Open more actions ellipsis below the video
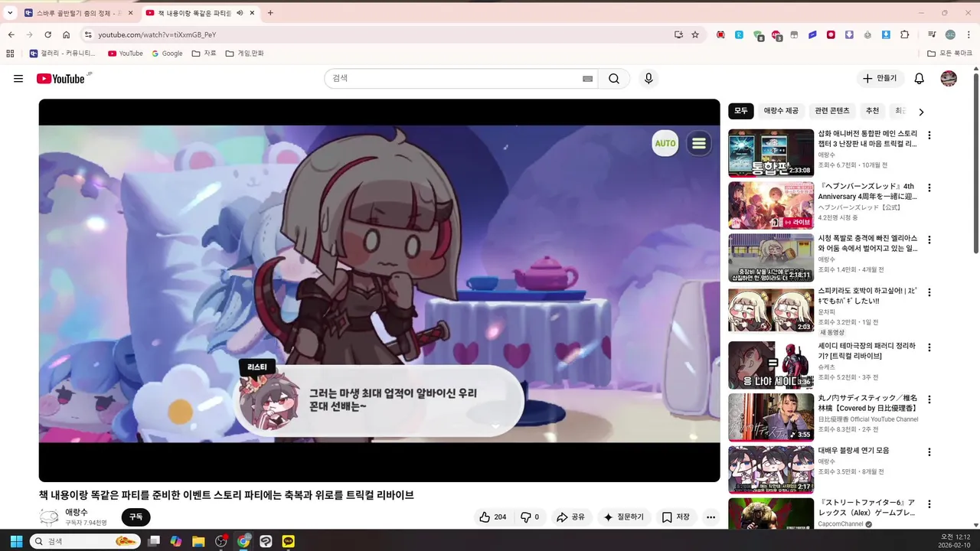The height and width of the screenshot is (551, 980). (x=710, y=517)
